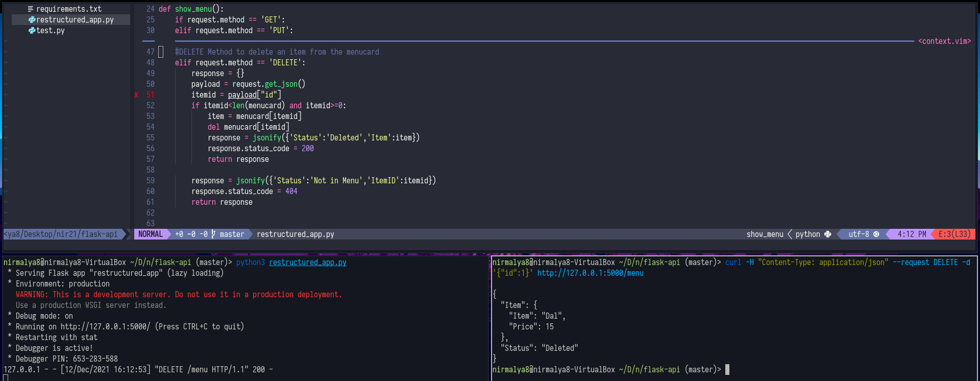Click the red X error sign on line 51

[x=136, y=95]
